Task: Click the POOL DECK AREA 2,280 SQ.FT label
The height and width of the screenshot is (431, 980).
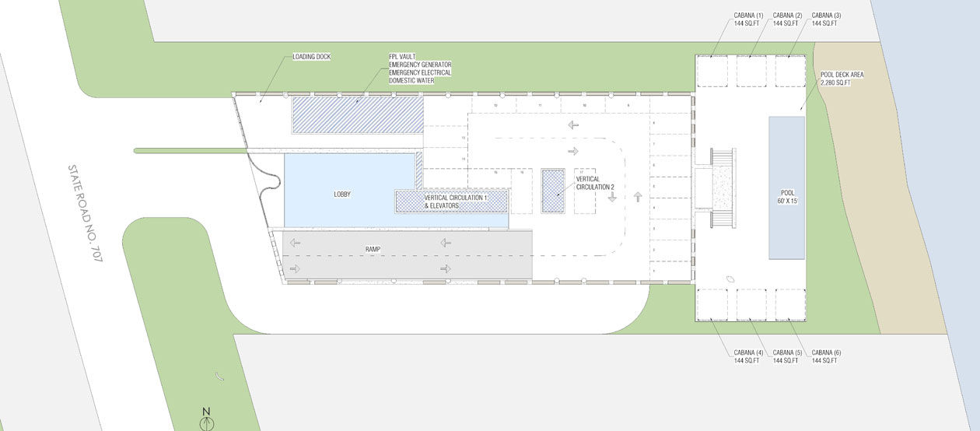Action: pos(842,79)
